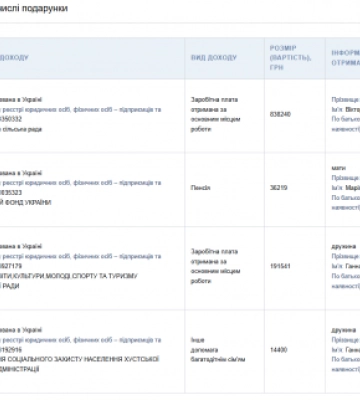Click 'дружина' label in the 191541 row
This screenshot has height=400, width=360.
pos(343,246)
